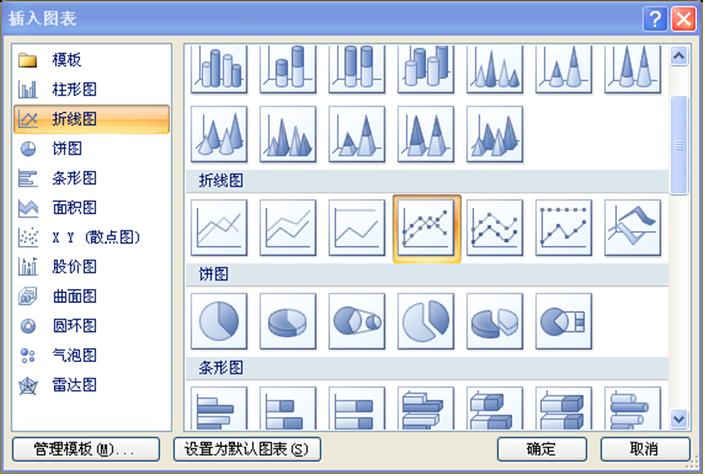Viewport: 705px width, 476px height.
Task: Choose the 100% stacked cone chart
Action: click(633, 69)
